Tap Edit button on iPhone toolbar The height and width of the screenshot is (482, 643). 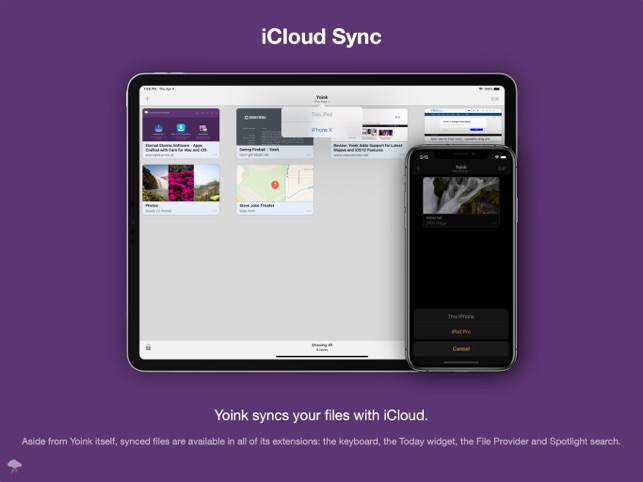502,169
